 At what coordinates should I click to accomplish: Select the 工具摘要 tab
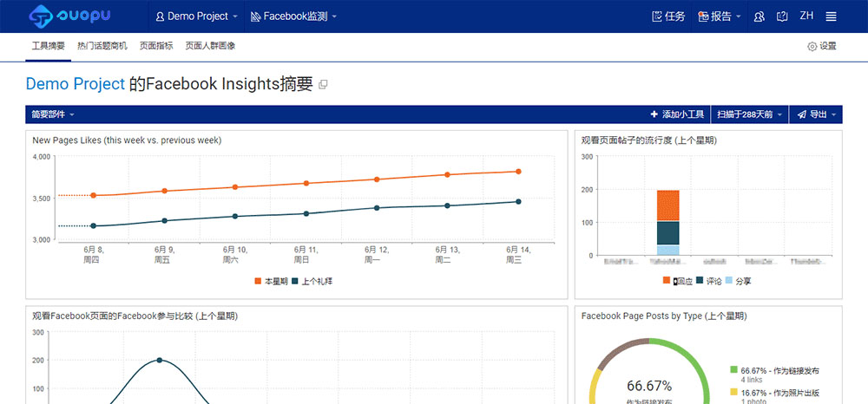pos(48,46)
